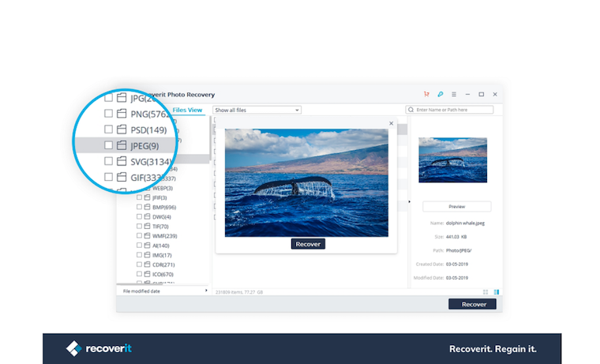The height and width of the screenshot is (364, 600).
Task: Click Recover in the preview popup
Action: pyautogui.click(x=308, y=244)
